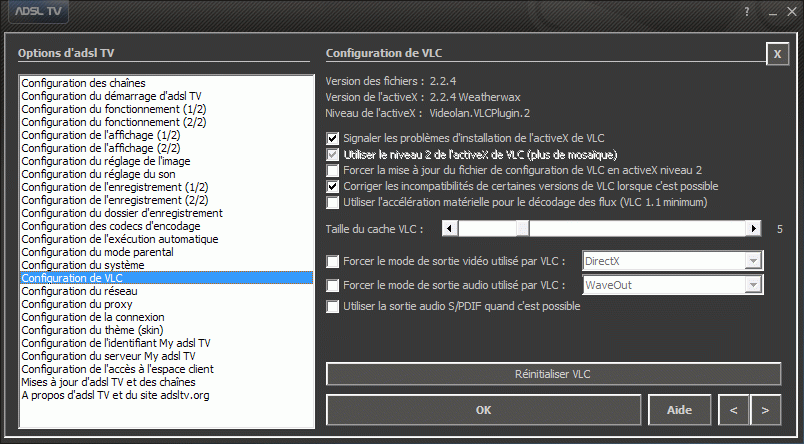Go to previous options page arrow
Image resolution: width=804 pixels, height=444 pixels.
(x=734, y=410)
